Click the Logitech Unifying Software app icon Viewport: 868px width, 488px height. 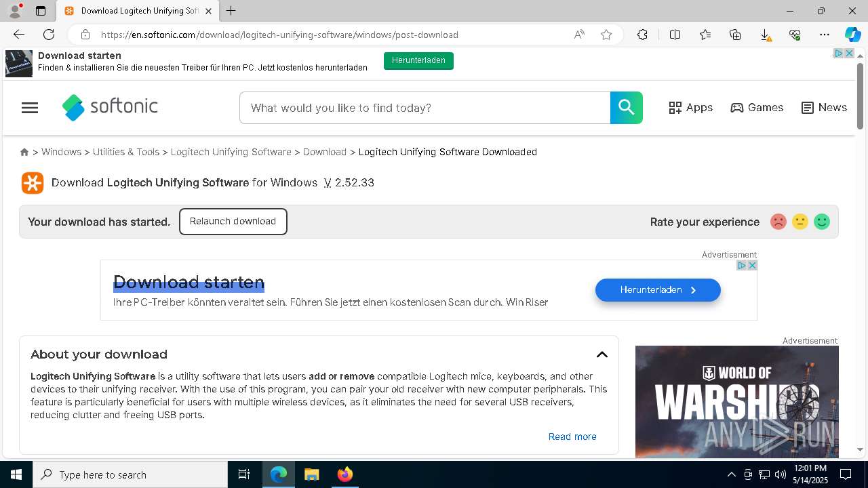tap(33, 183)
